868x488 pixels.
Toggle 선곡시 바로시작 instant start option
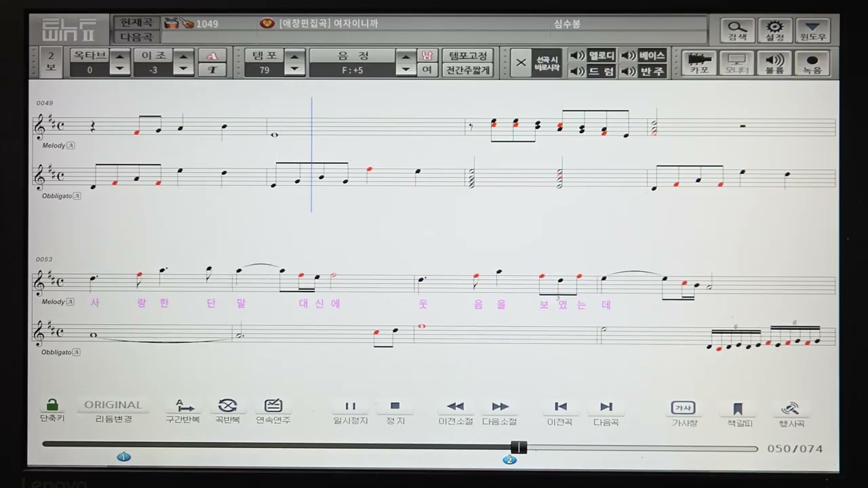547,63
